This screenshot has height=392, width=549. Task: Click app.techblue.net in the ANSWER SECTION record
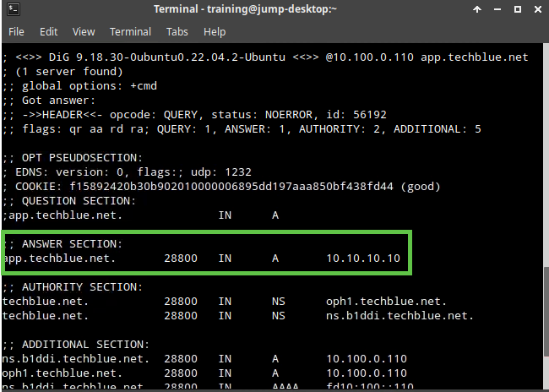coord(59,258)
